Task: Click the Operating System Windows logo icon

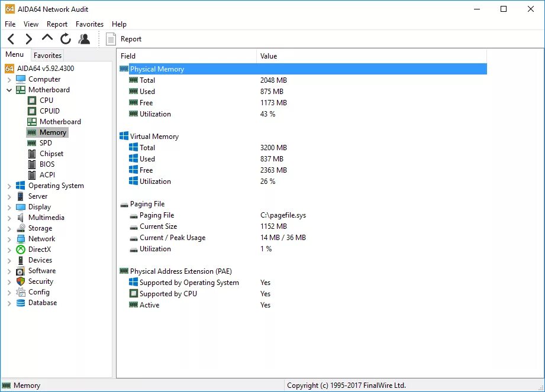Action: pos(21,186)
